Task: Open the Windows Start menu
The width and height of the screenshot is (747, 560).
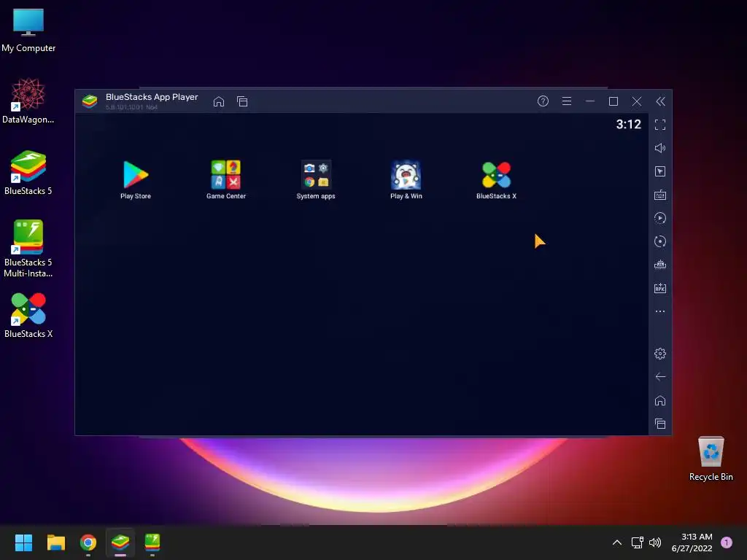Action: tap(23, 542)
